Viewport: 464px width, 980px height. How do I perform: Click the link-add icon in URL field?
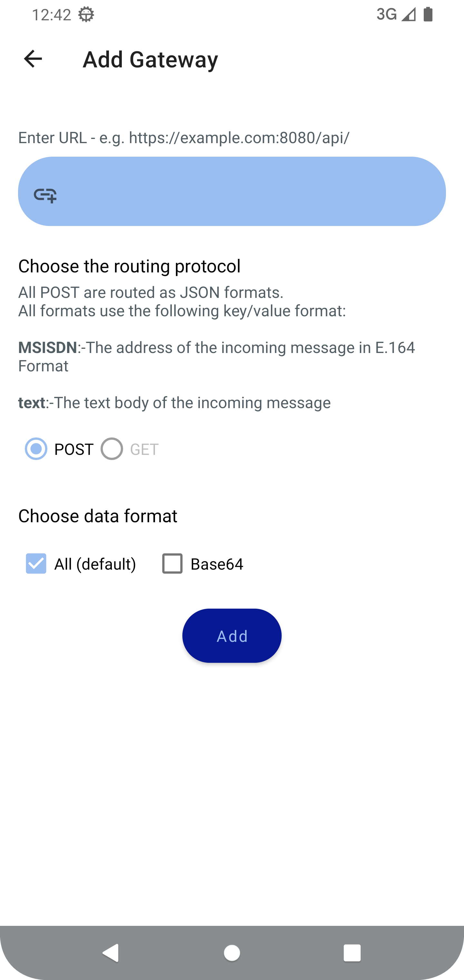click(45, 195)
